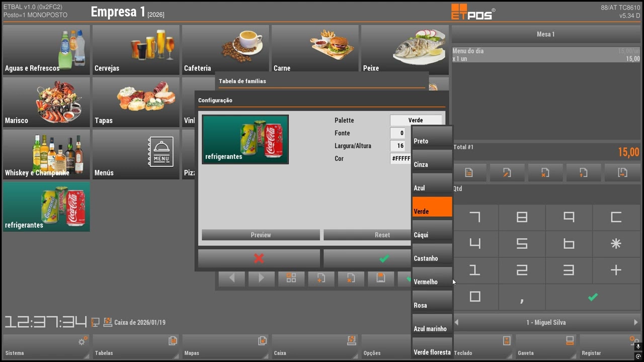Click the C clear key on keypad
The height and width of the screenshot is (362, 644).
pyautogui.click(x=616, y=217)
